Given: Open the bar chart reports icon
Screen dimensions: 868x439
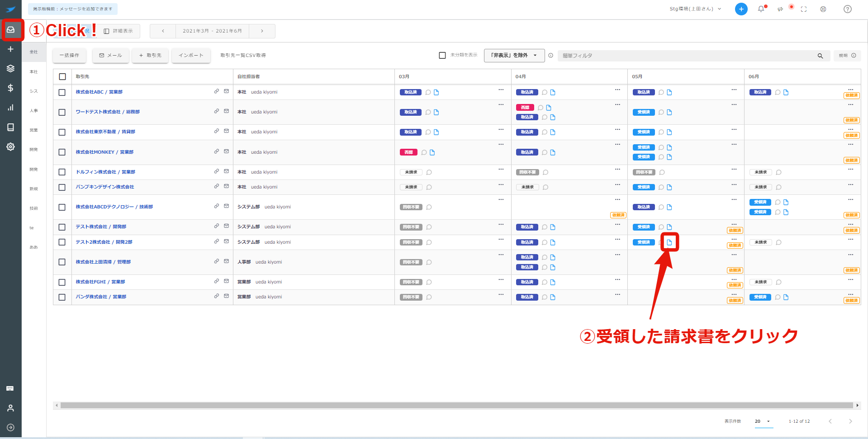Looking at the screenshot, I should [x=10, y=108].
